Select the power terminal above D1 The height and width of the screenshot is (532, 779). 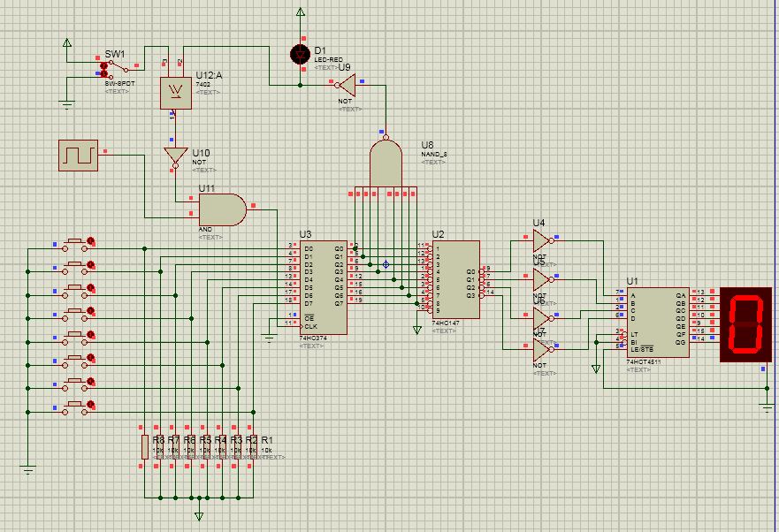click(300, 11)
